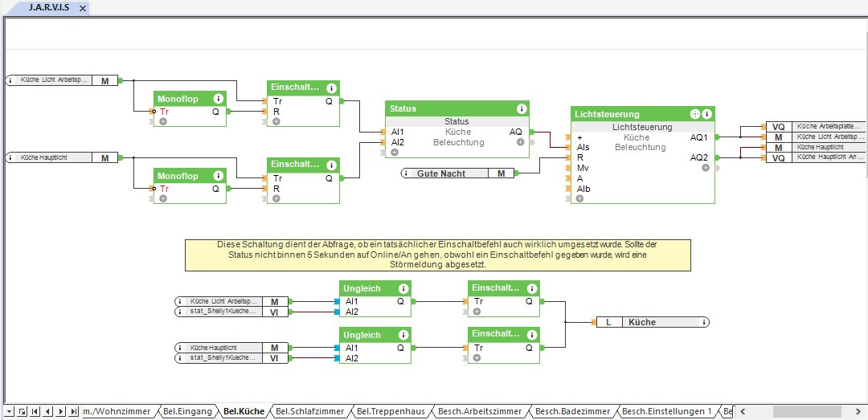Expand plus button under Lichtsteuerung inputs
The image size is (868, 420).
[x=579, y=198]
